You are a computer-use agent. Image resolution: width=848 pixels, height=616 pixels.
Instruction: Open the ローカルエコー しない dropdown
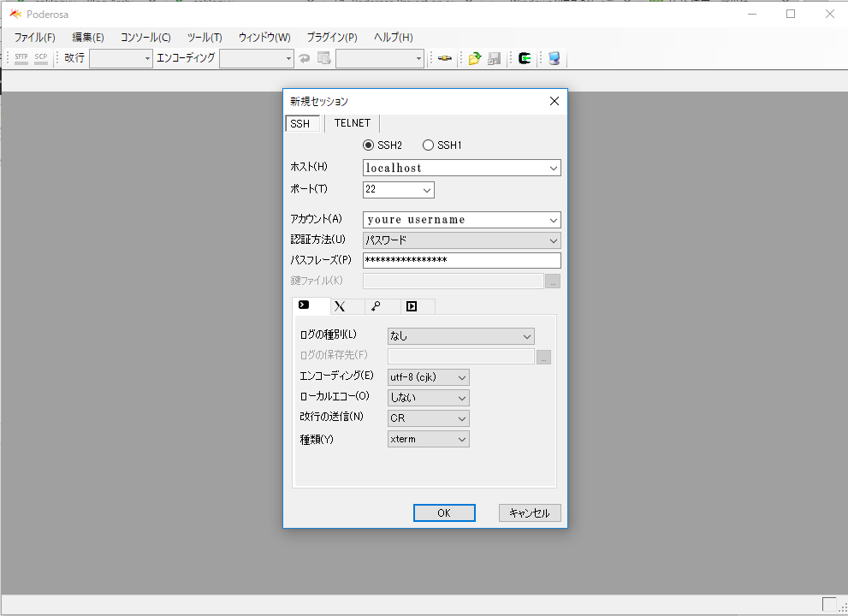pos(429,398)
